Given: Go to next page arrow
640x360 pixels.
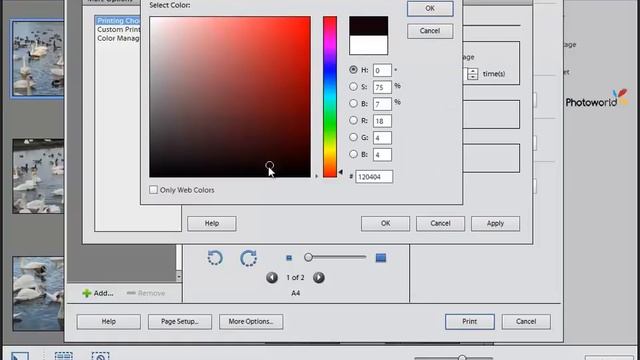Looking at the screenshot, I should (x=319, y=278).
